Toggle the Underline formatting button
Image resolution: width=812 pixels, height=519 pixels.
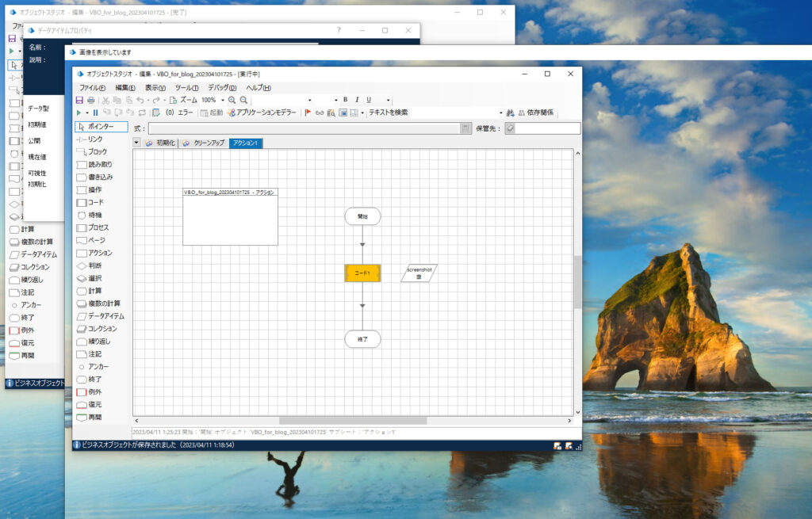[x=369, y=100]
